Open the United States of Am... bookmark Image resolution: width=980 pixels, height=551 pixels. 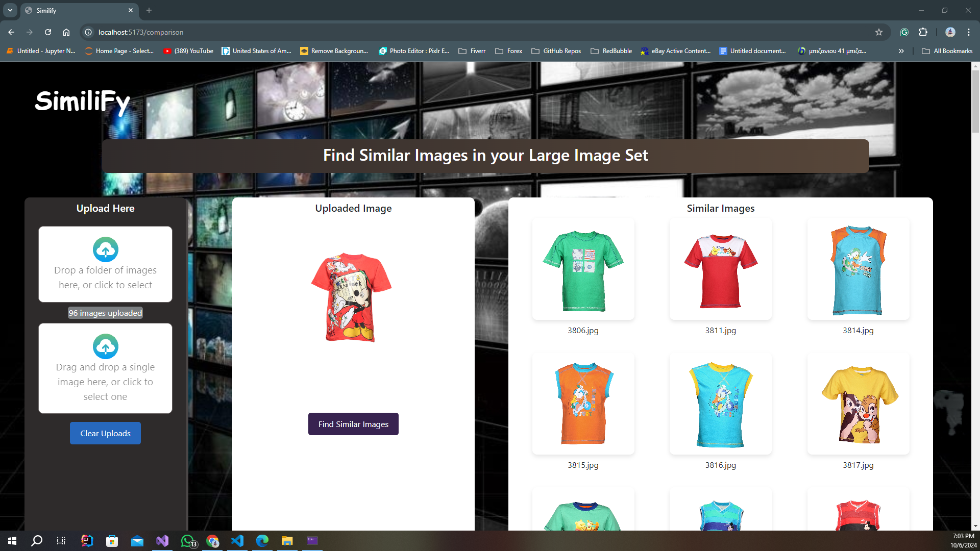[x=257, y=51]
